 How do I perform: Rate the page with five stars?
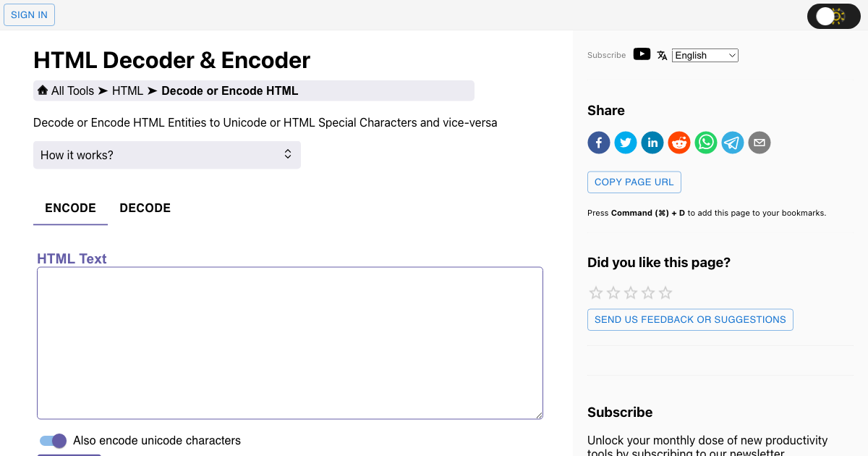click(x=665, y=292)
